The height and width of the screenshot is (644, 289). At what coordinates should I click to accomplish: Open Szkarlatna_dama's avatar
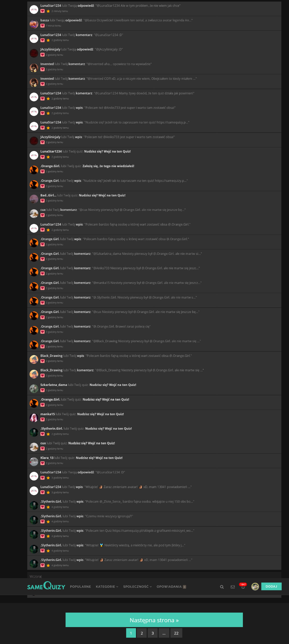tap(34, 389)
